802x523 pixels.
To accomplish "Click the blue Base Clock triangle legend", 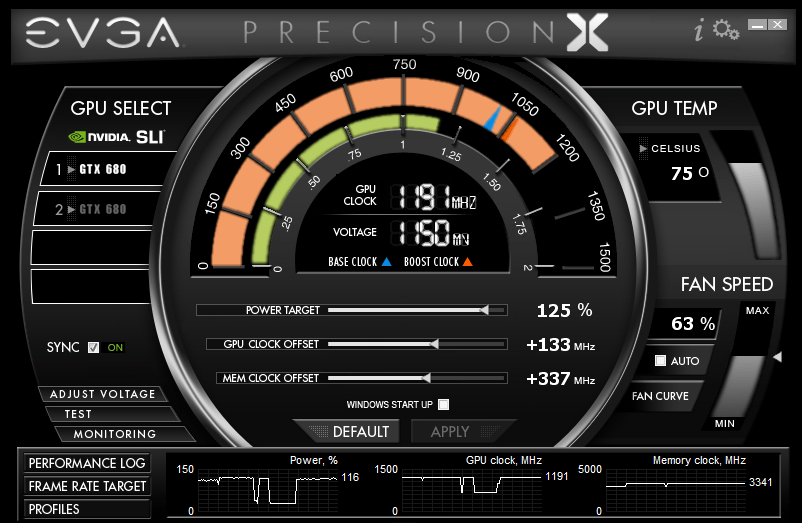I will pos(387,262).
